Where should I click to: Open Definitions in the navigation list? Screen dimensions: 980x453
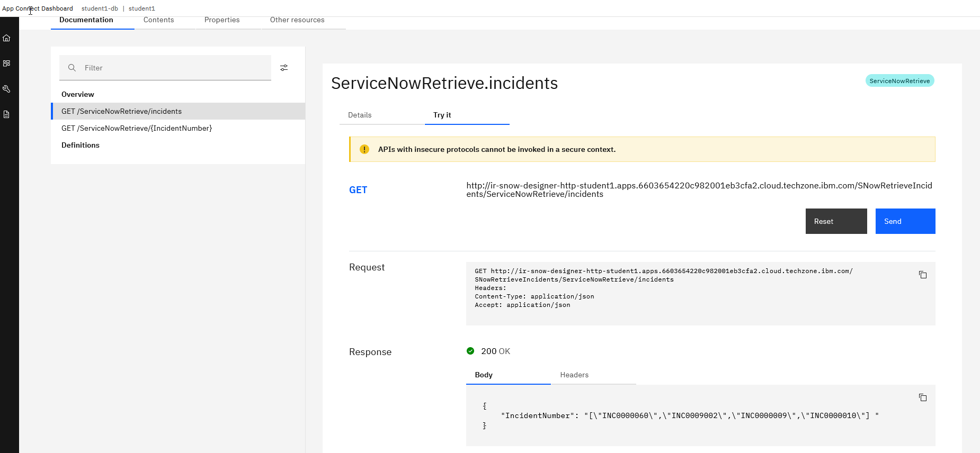point(81,145)
